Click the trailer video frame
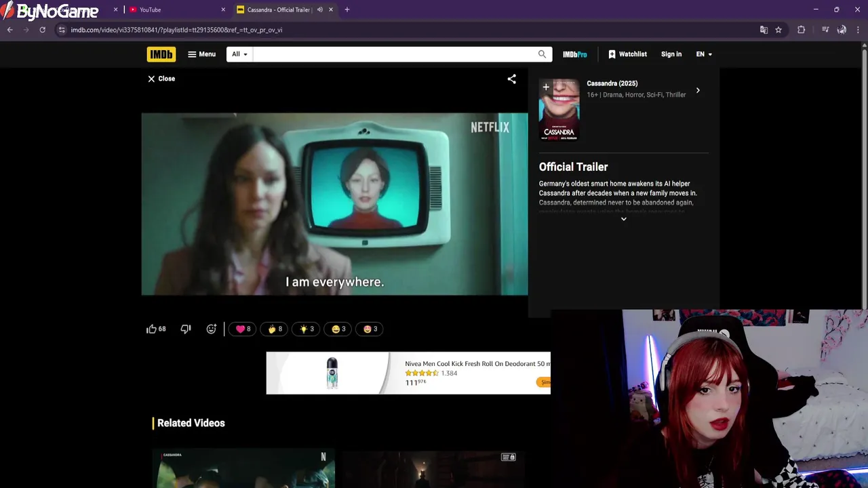The height and width of the screenshot is (488, 868). click(x=334, y=204)
